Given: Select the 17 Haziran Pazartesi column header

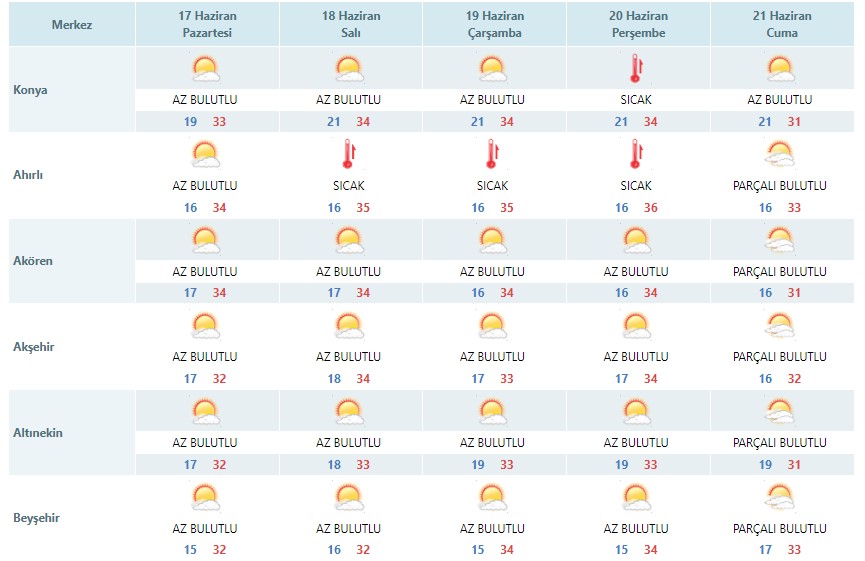Looking at the screenshot, I should (207, 24).
